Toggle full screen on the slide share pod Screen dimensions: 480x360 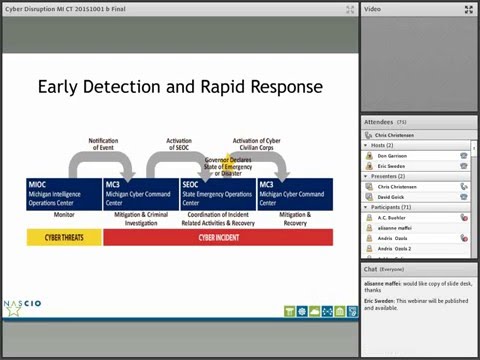coord(350,9)
